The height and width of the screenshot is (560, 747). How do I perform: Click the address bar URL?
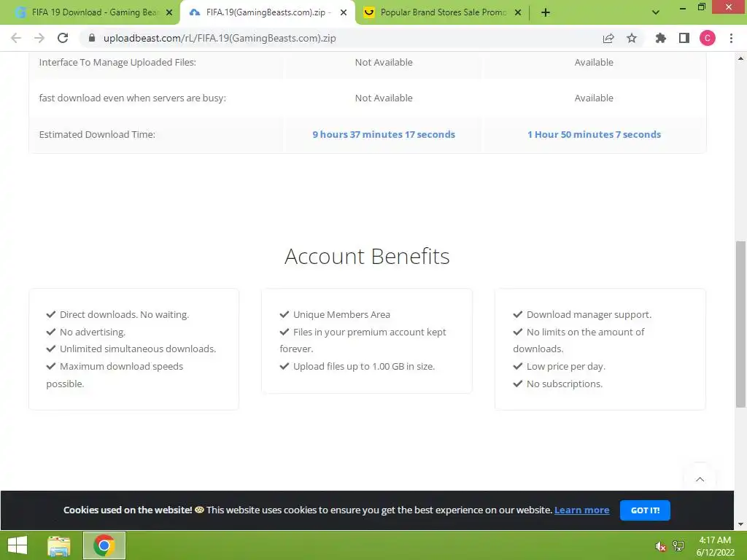point(220,38)
